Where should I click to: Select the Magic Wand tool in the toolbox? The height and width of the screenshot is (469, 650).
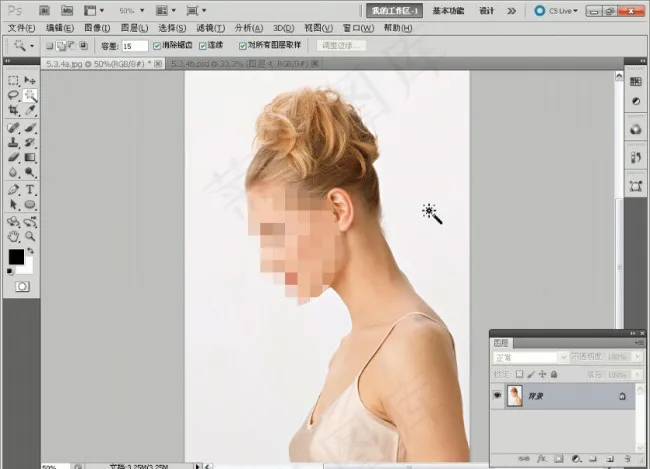coord(30,95)
